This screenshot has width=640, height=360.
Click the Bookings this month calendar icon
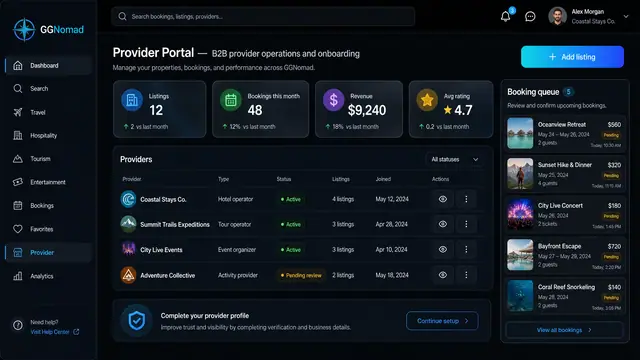coord(231,100)
